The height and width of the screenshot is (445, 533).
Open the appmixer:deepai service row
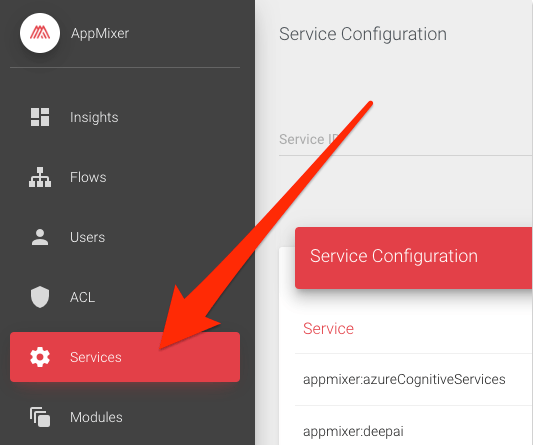(x=413, y=431)
